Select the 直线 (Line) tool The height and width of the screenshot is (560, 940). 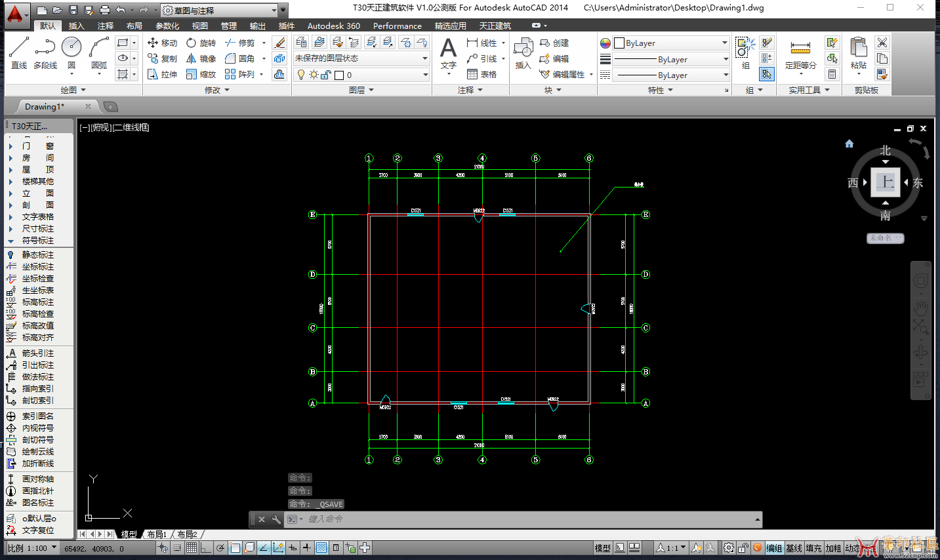[19, 53]
